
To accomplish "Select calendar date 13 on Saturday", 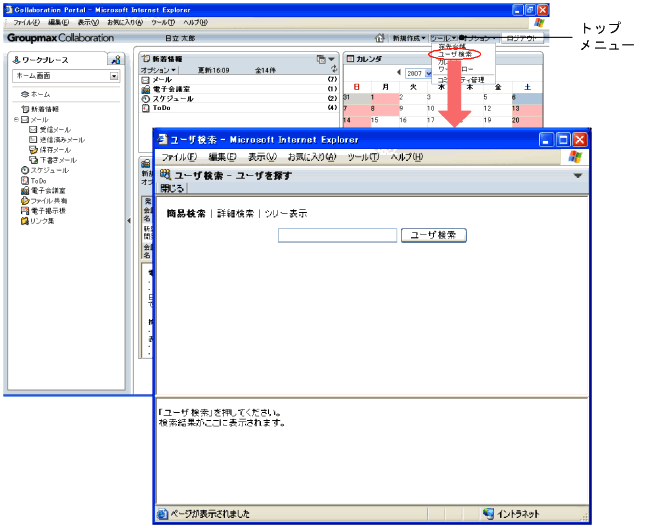I will pyautogui.click(x=527, y=110).
